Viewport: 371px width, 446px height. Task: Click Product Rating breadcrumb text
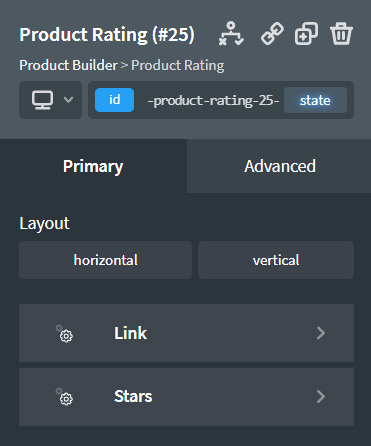click(x=178, y=65)
